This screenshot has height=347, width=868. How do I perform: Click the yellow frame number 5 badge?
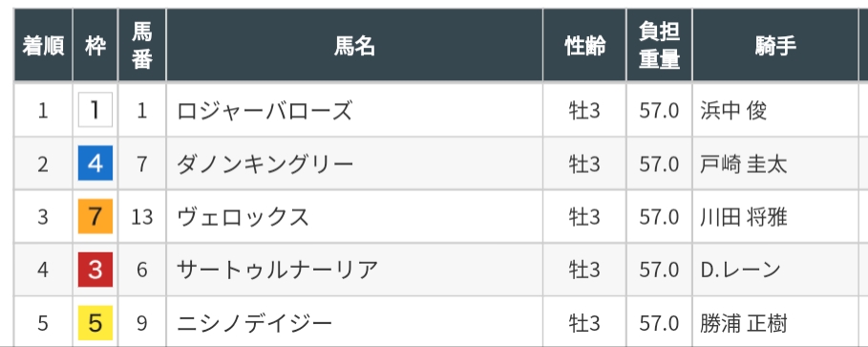pos(95,322)
